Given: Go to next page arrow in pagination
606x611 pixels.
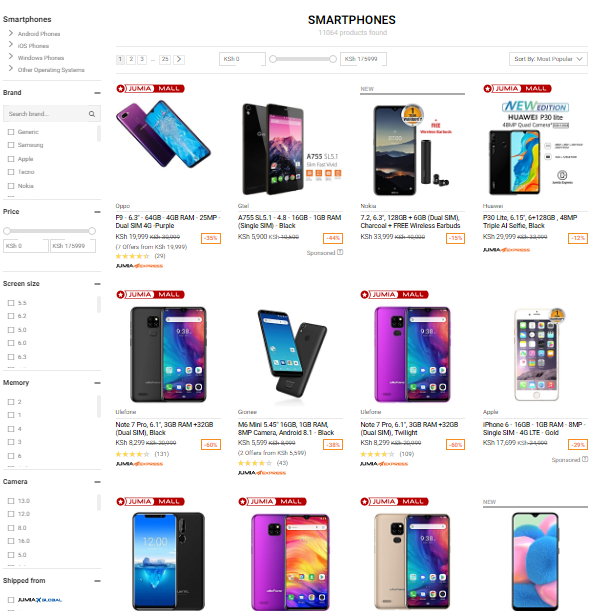Looking at the screenshot, I should [x=179, y=59].
